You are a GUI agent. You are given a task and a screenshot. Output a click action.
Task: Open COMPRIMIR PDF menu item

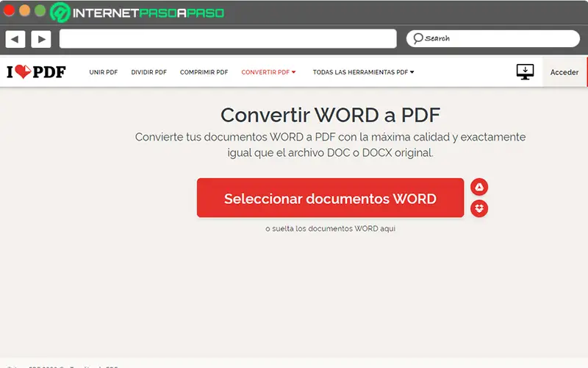(204, 72)
